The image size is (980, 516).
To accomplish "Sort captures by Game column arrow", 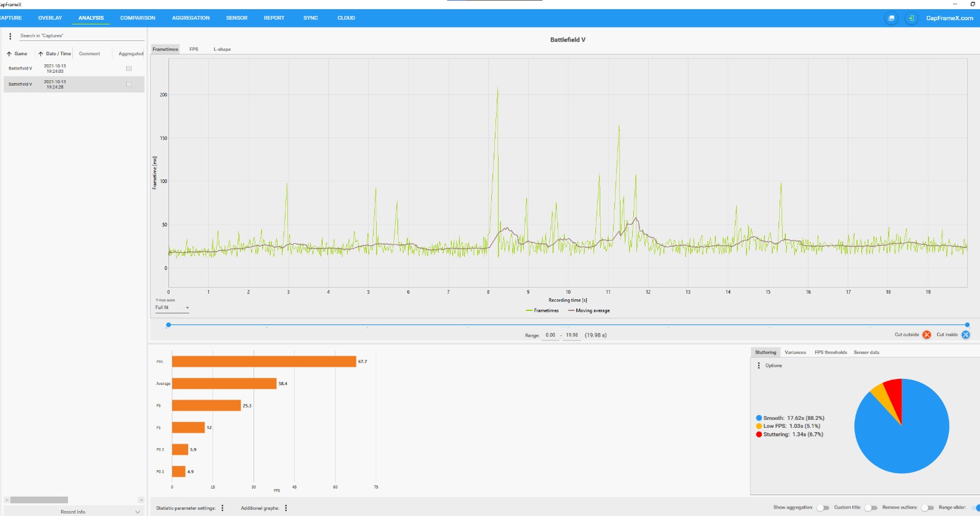I will click(x=9, y=54).
